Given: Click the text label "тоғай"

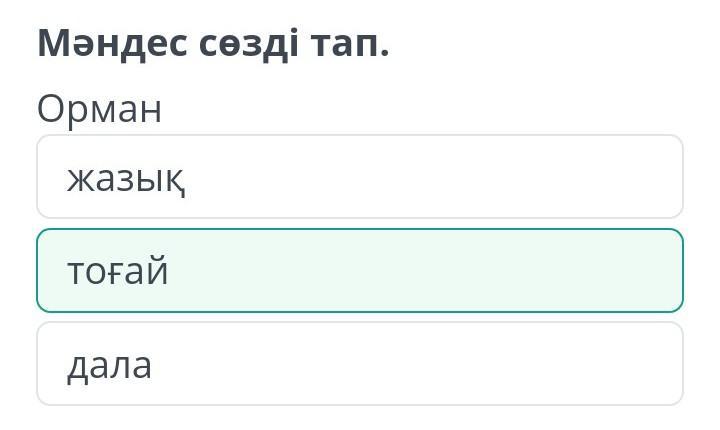Looking at the screenshot, I should click(118, 272).
